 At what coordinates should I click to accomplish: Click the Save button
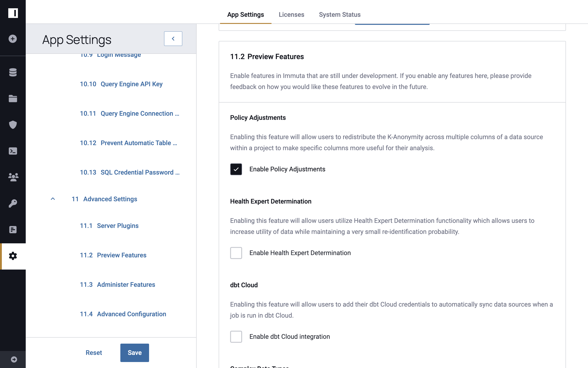(135, 353)
